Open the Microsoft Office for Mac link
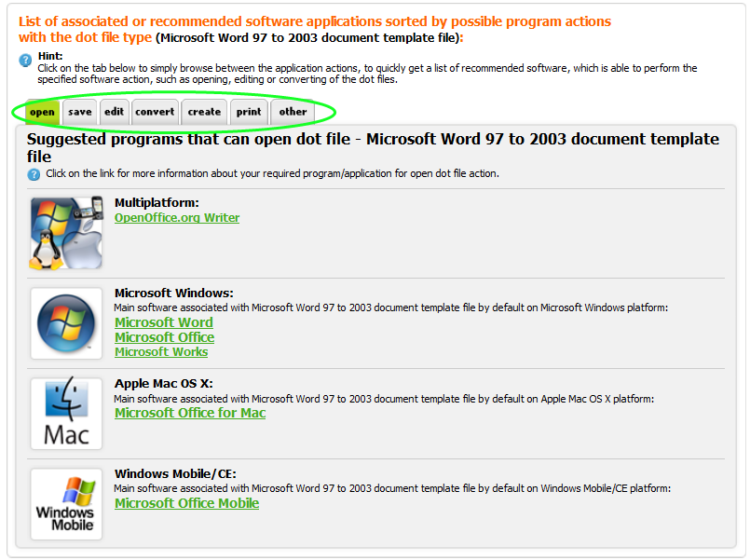750x560 pixels. coord(190,413)
